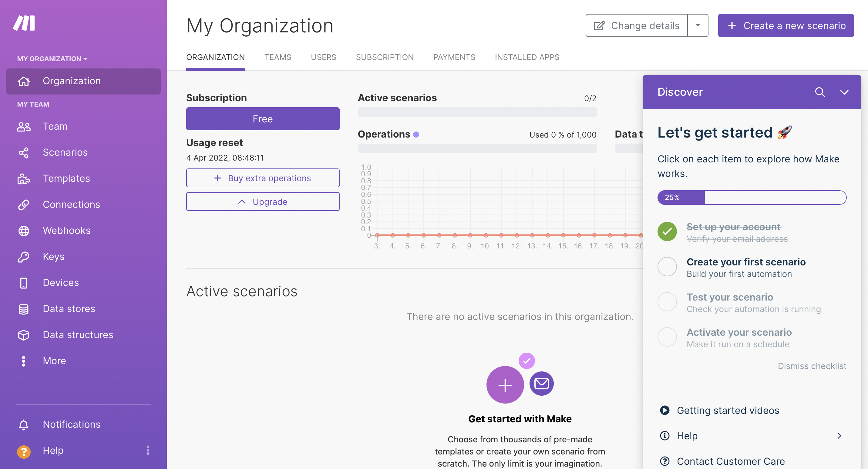This screenshot has width=868, height=469.
Task: Check the Test your scenario circle
Action: coord(667,302)
